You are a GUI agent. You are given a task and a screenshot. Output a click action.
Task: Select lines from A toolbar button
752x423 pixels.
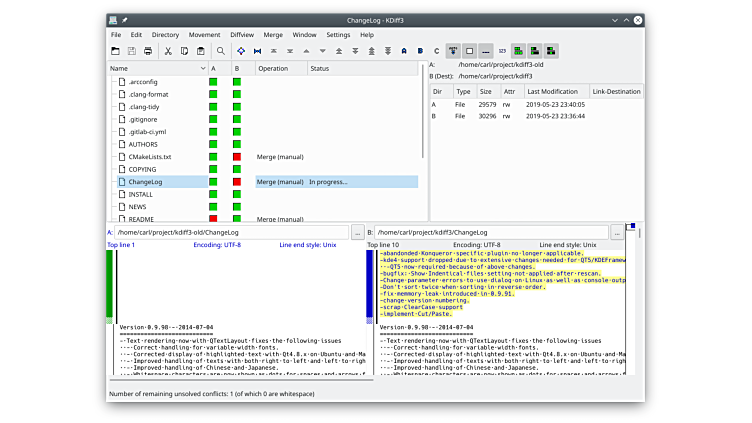pos(404,51)
